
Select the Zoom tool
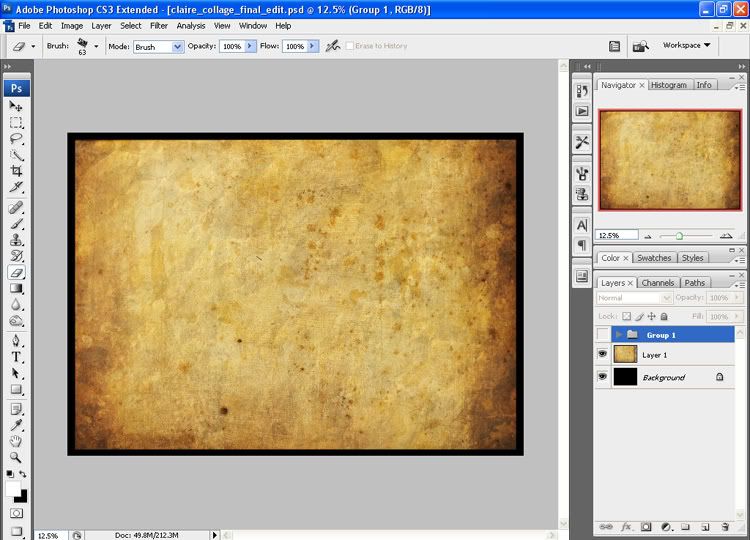pos(16,457)
